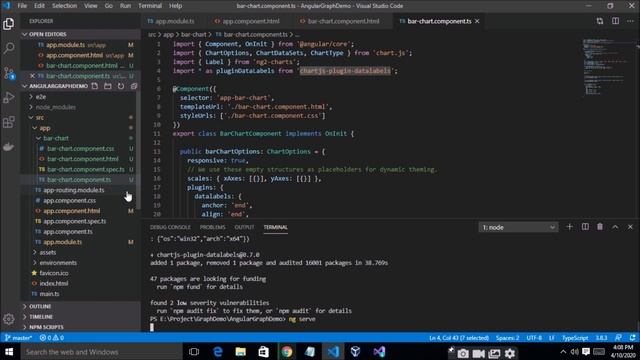Expand the Outline section
The height and width of the screenshot is (360, 640).
point(40,306)
